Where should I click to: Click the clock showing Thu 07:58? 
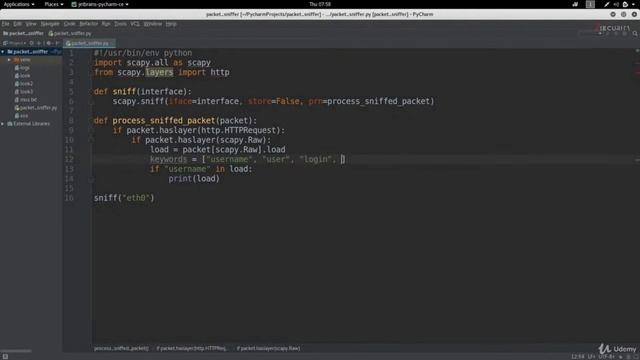tap(320, 4)
